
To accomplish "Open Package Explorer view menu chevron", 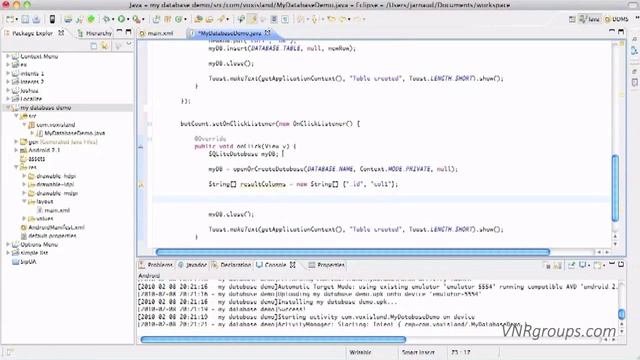I will 129,44.
